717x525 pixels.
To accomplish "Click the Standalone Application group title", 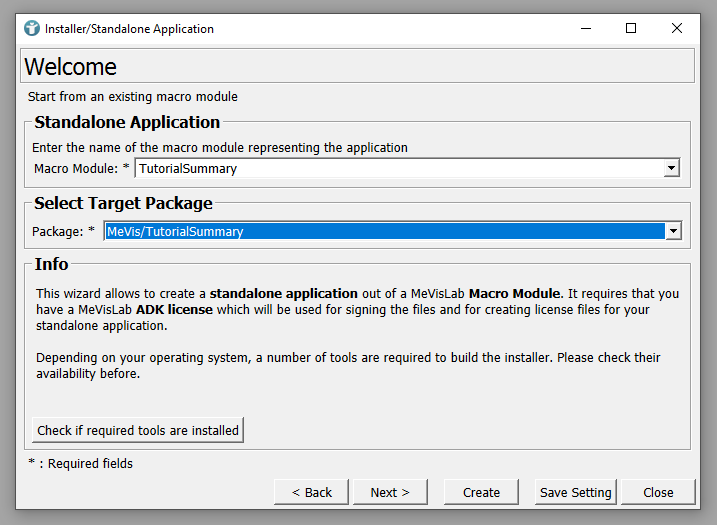I will [127, 122].
